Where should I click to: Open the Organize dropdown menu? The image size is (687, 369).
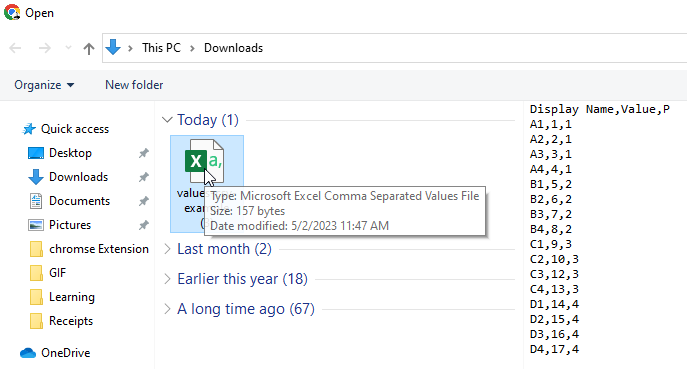(x=44, y=85)
